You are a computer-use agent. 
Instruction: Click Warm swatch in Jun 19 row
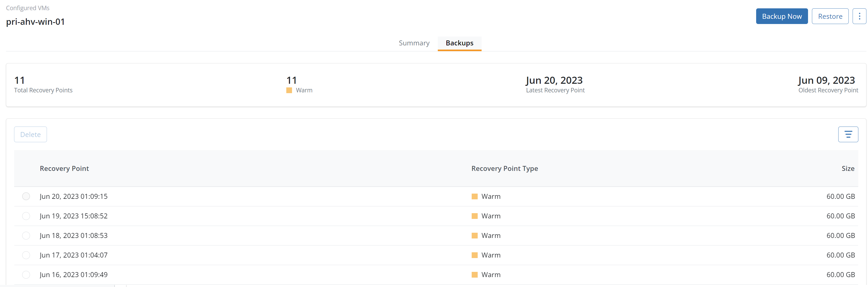coord(475,216)
